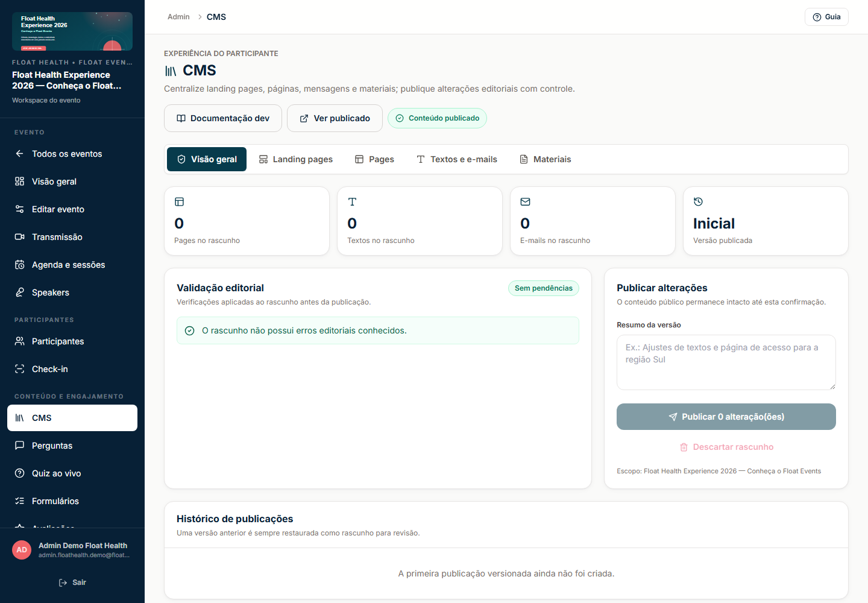Click the Formulários checklist icon

tap(19, 501)
